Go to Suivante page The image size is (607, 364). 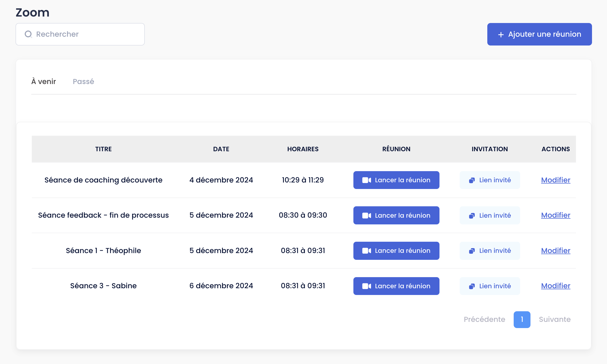pyautogui.click(x=555, y=320)
